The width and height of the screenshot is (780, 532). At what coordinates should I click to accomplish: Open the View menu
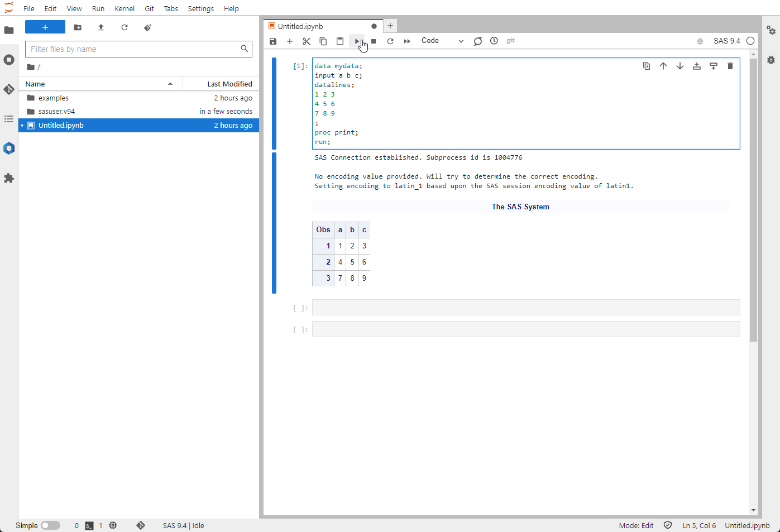(74, 8)
